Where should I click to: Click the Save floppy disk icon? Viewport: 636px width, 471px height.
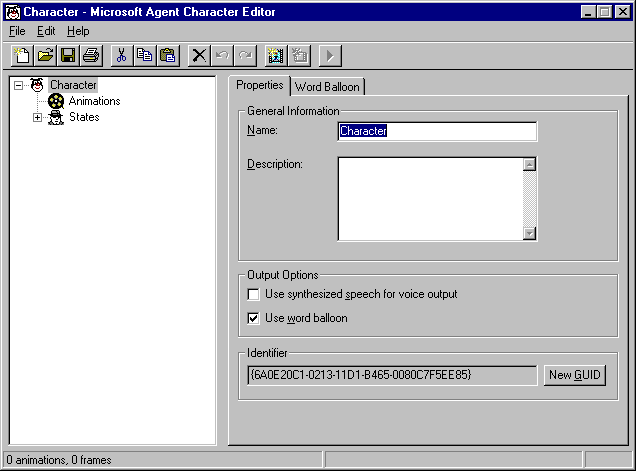[68, 55]
